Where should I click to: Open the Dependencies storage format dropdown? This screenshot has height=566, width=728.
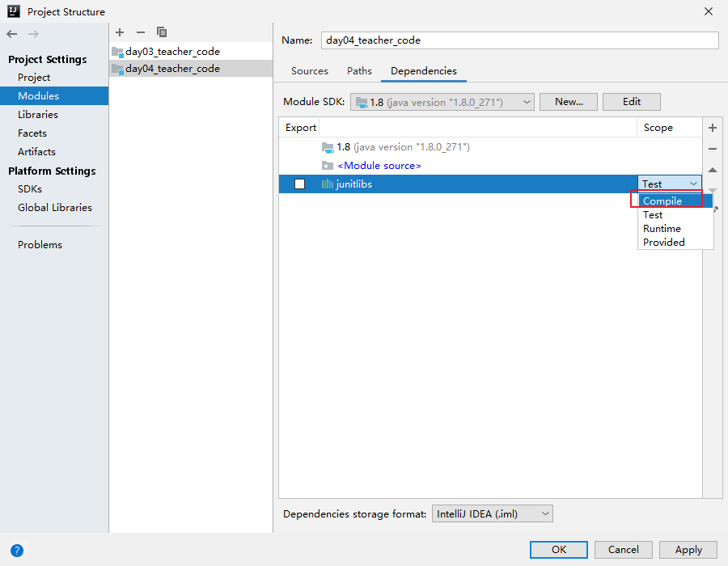point(493,513)
